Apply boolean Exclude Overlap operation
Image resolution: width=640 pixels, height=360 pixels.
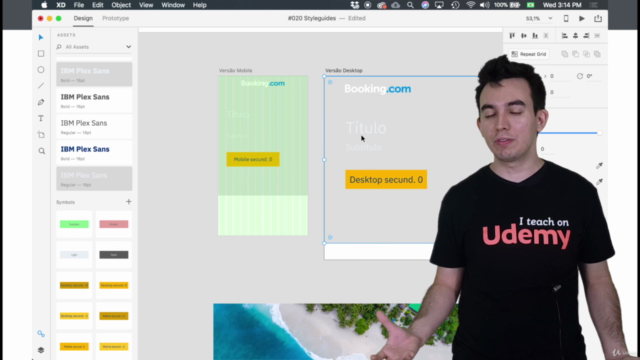597,54
